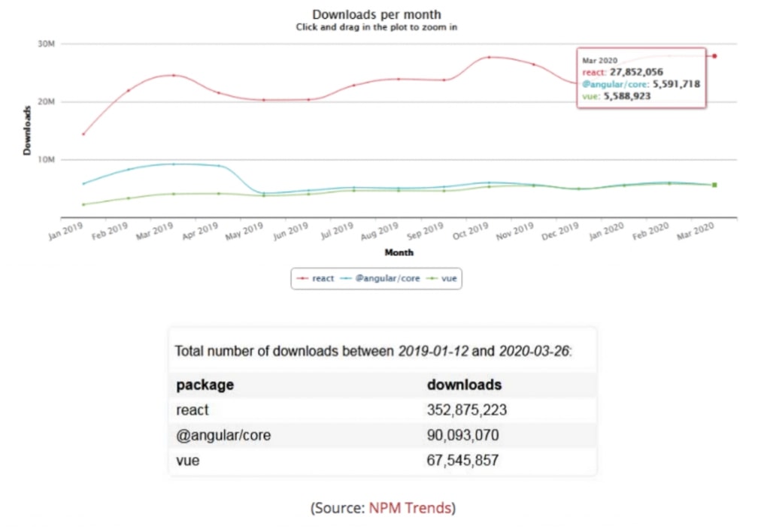Select react's first data point at Jan 2019
This screenshot has width=770, height=532.
pyautogui.click(x=83, y=135)
